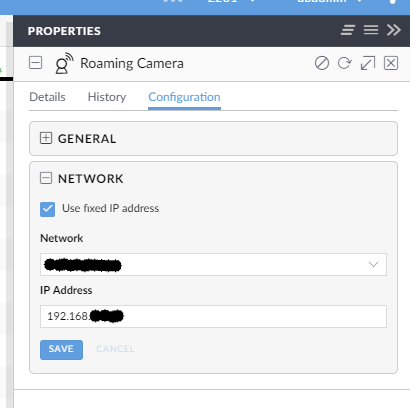Click the Roaming Camera device icon
Screen dimensions: 410x408
pyautogui.click(x=64, y=63)
